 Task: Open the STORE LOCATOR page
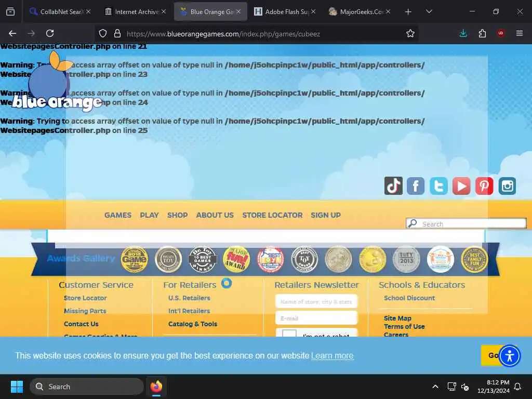coord(272,215)
